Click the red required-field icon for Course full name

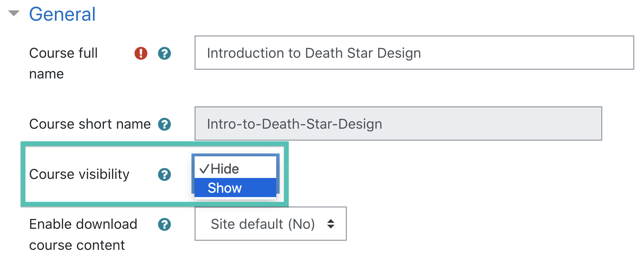point(141,53)
